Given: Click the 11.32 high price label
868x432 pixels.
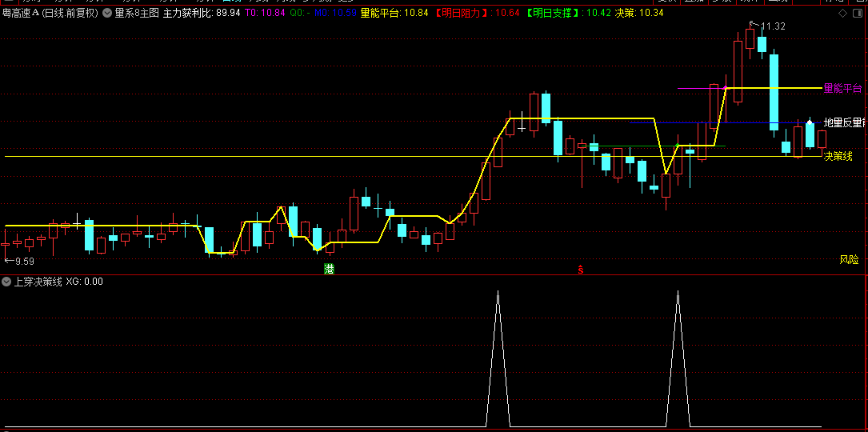Looking at the screenshot, I should (x=774, y=26).
